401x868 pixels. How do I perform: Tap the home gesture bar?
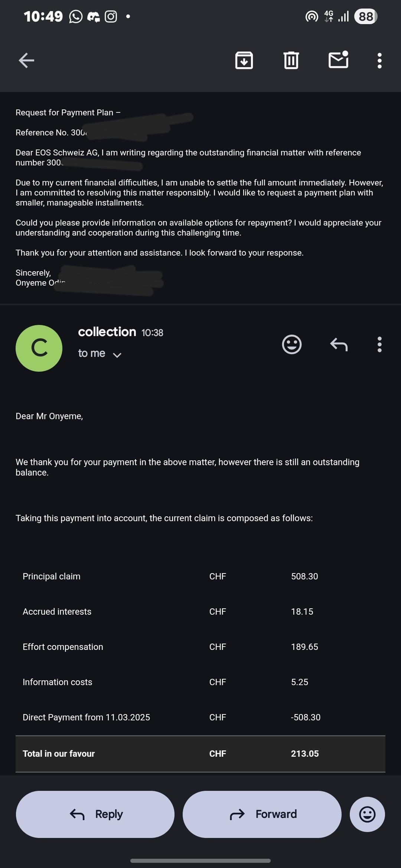(x=200, y=860)
